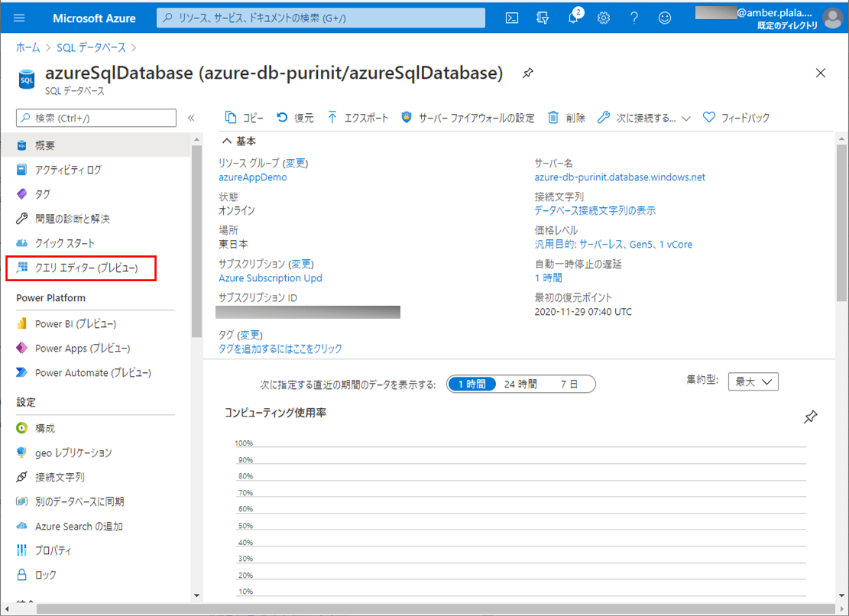The width and height of the screenshot is (849, 616).
Task: Open Azure Subscription Upd link
Action: pyautogui.click(x=271, y=277)
